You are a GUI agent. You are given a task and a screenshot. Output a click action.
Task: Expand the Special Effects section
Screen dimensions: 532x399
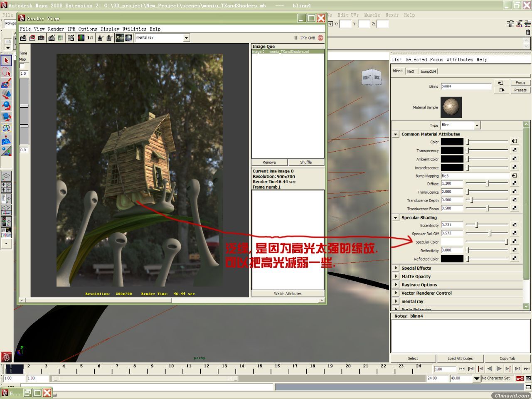click(x=396, y=268)
